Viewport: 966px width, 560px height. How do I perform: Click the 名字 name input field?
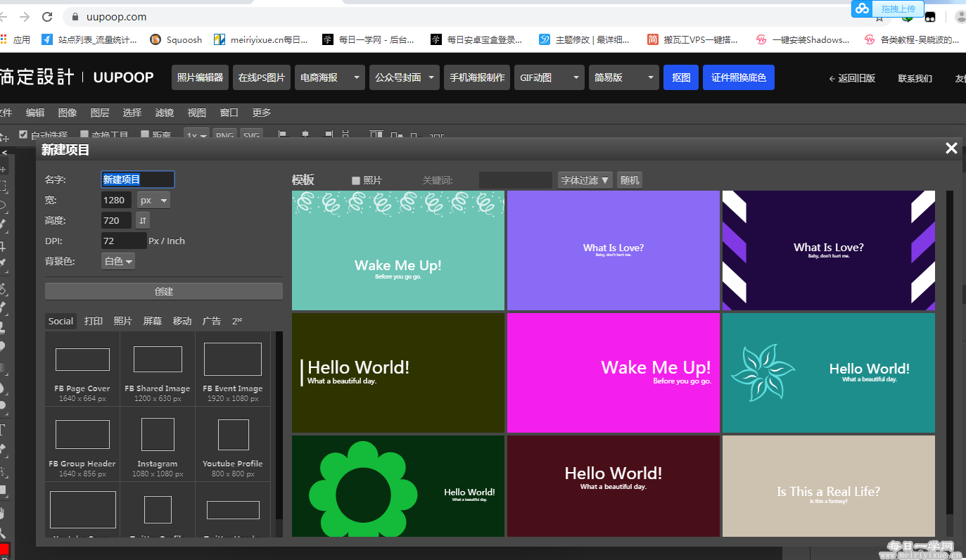click(138, 179)
